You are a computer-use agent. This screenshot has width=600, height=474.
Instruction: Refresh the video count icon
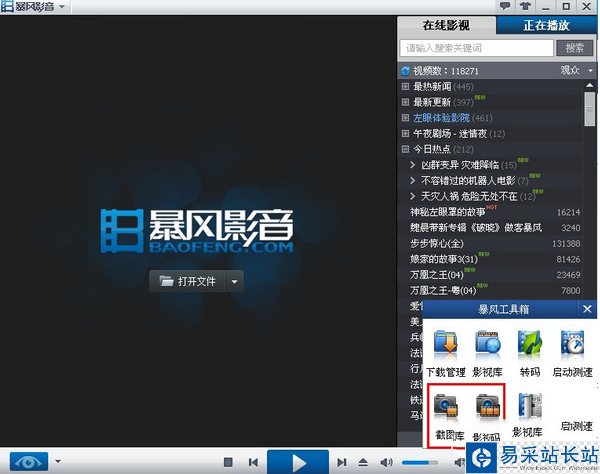click(x=405, y=71)
